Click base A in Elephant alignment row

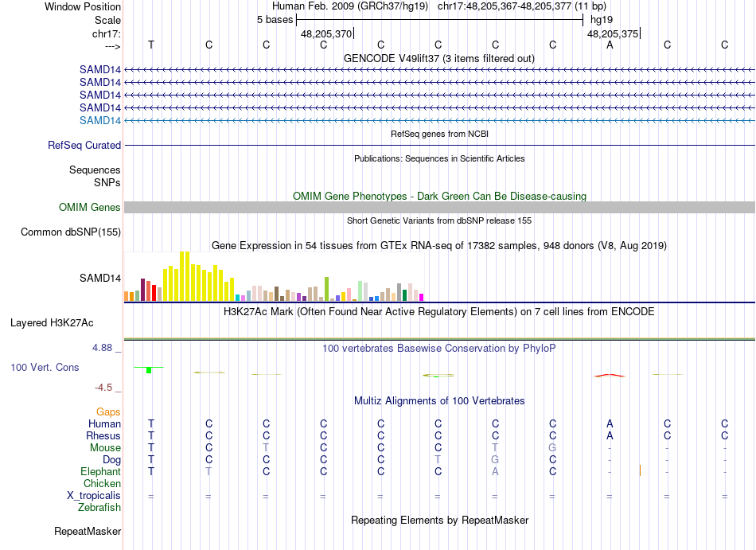(495, 471)
